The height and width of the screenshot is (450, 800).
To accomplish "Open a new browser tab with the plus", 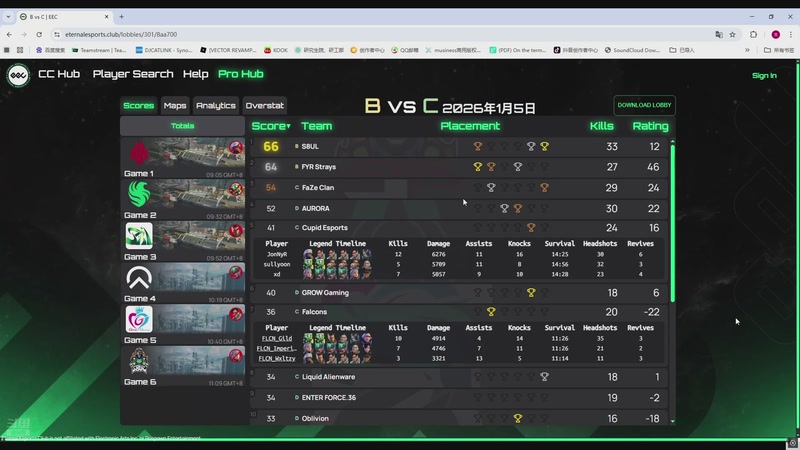I will [x=121, y=16].
